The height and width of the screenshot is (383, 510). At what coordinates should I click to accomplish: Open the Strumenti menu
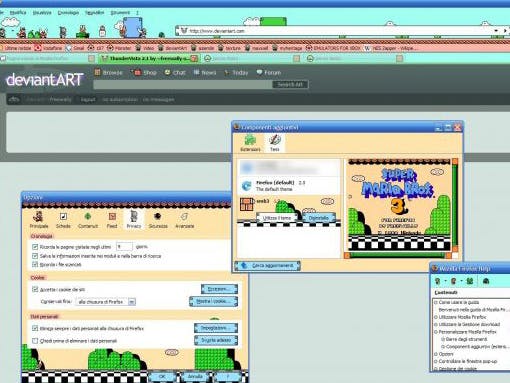point(120,12)
